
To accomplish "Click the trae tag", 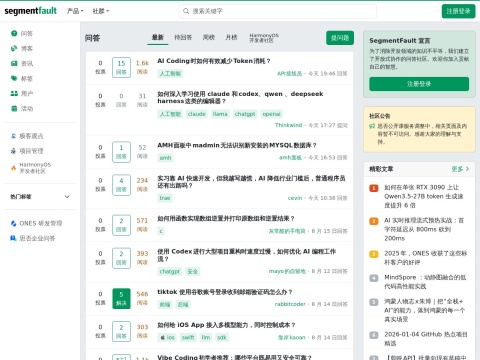I will 165,198.
